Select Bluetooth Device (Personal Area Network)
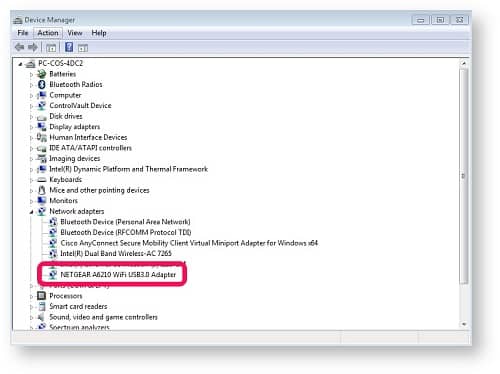Screen dimensions: 500x374 (x=125, y=222)
